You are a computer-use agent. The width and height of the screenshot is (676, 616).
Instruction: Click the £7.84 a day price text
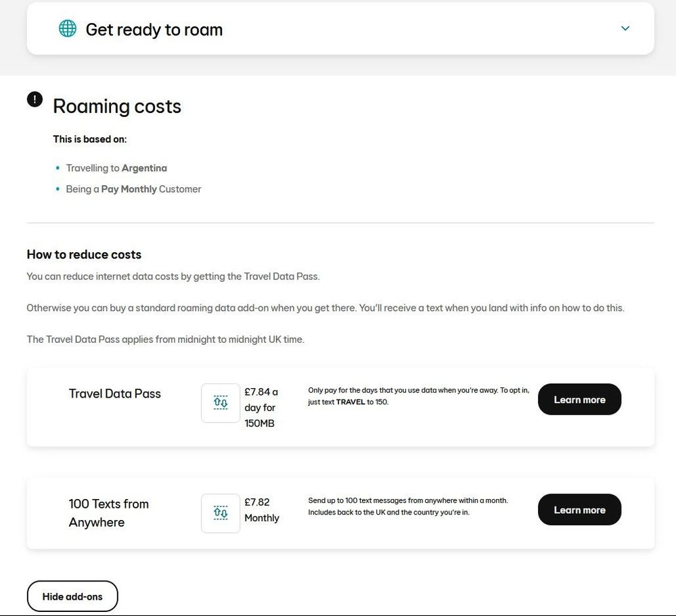point(261,408)
